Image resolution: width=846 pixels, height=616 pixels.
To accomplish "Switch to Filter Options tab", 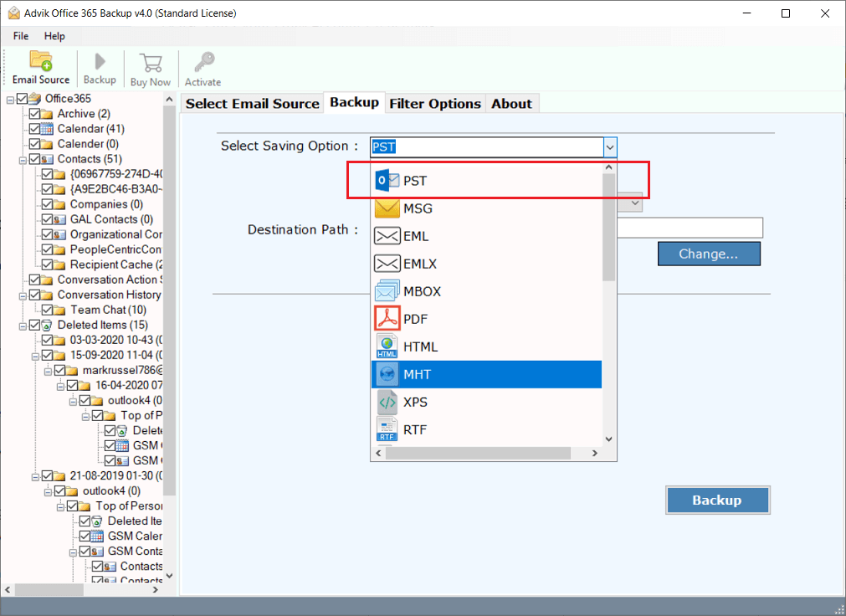I will [435, 104].
